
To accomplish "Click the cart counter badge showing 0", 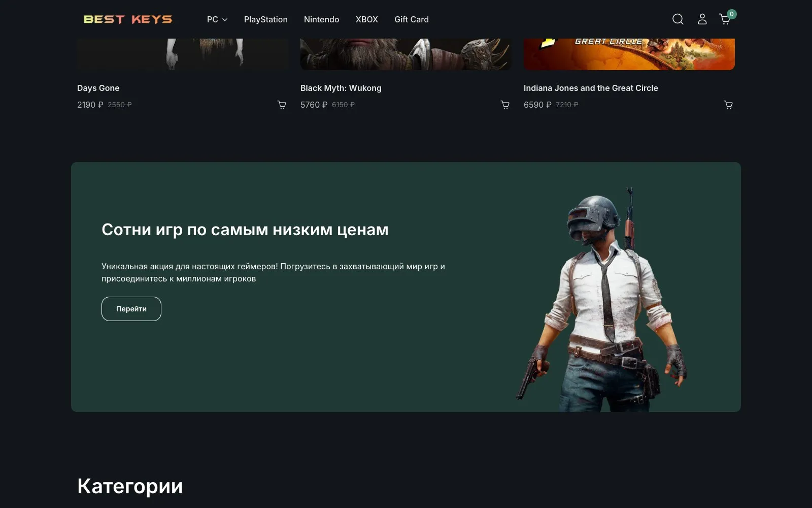I will pos(732,14).
